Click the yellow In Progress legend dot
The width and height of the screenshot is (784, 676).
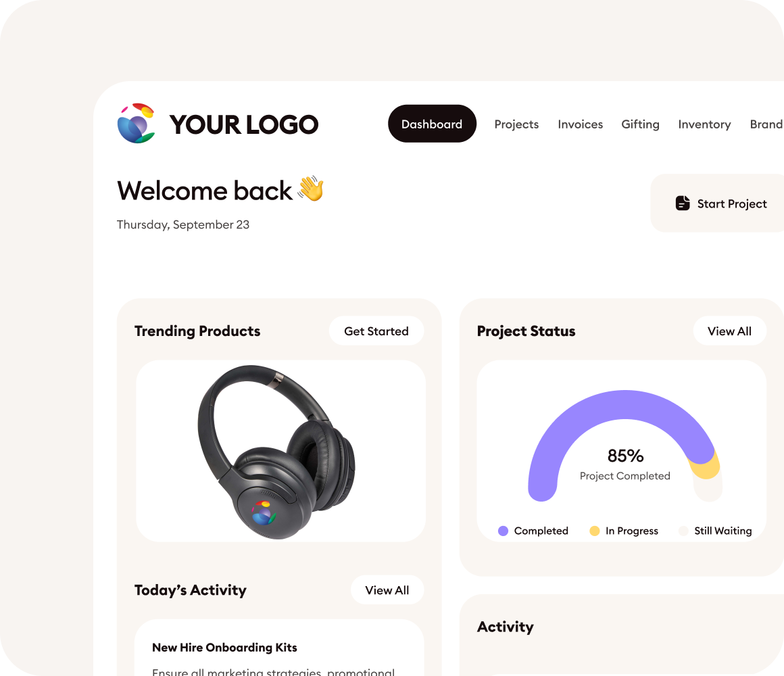595,531
